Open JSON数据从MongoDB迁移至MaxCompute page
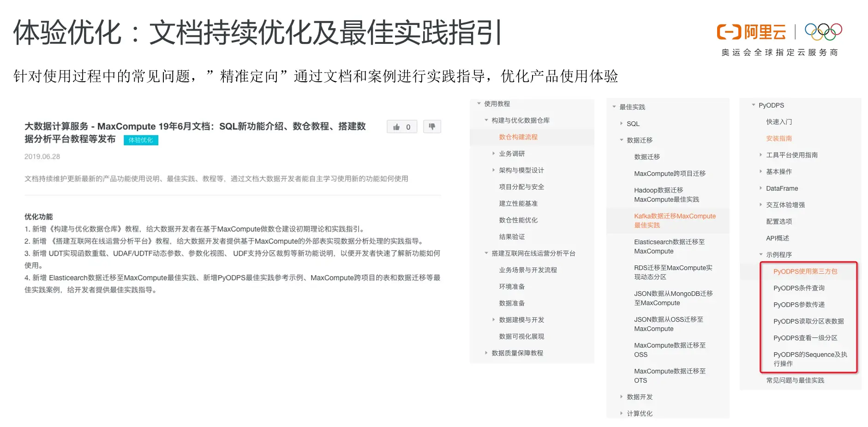868x427 pixels. coord(674,298)
